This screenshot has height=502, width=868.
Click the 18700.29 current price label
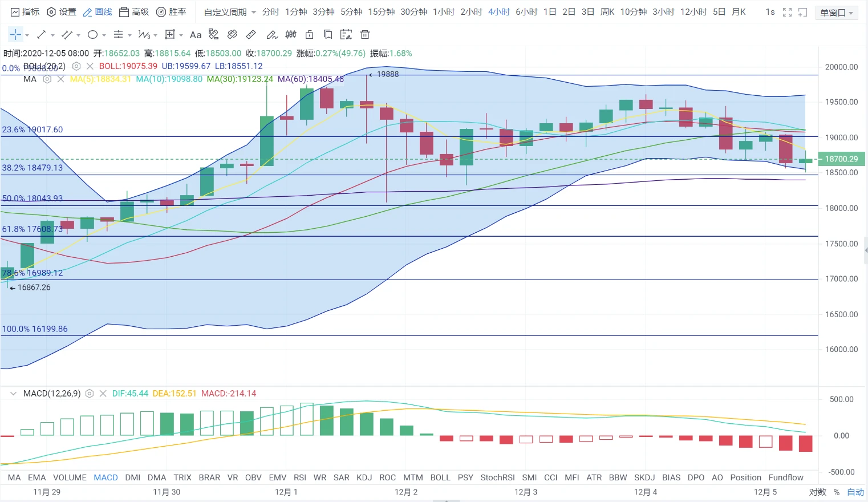842,159
